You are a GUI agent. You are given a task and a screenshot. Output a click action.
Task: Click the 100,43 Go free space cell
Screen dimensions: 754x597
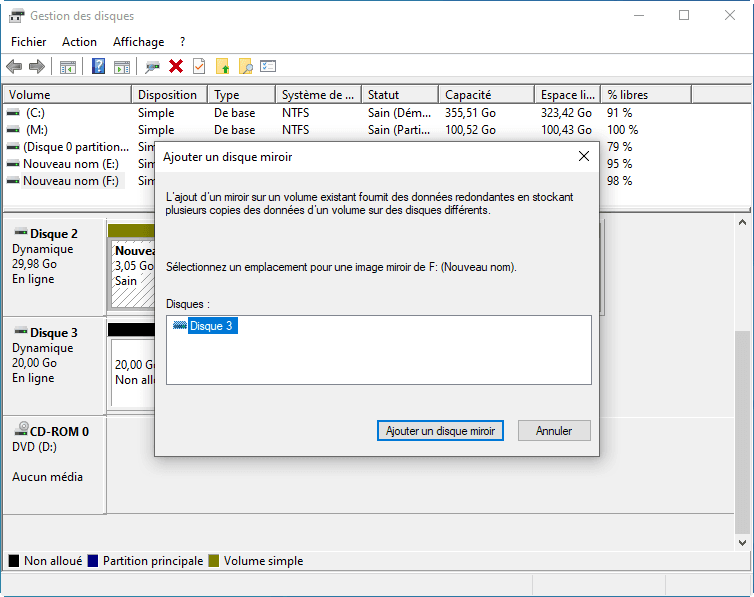point(566,130)
